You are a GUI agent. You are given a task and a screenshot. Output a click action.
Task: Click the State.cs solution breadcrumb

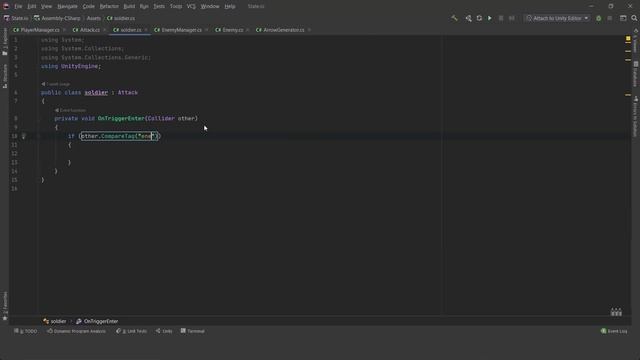pos(16,18)
